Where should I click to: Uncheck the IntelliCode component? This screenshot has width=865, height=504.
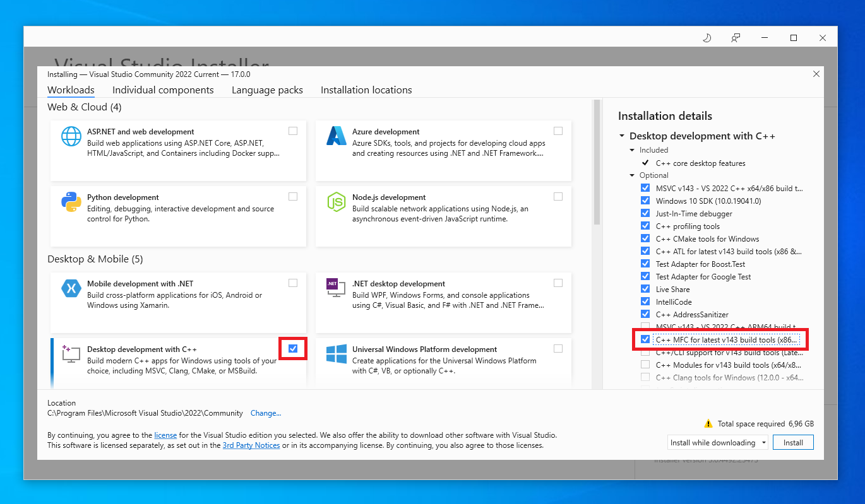point(645,302)
